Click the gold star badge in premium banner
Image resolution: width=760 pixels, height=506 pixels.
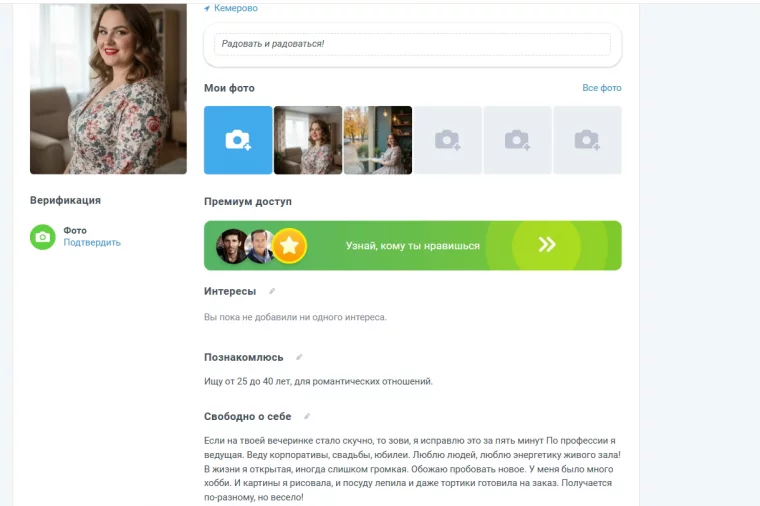289,246
